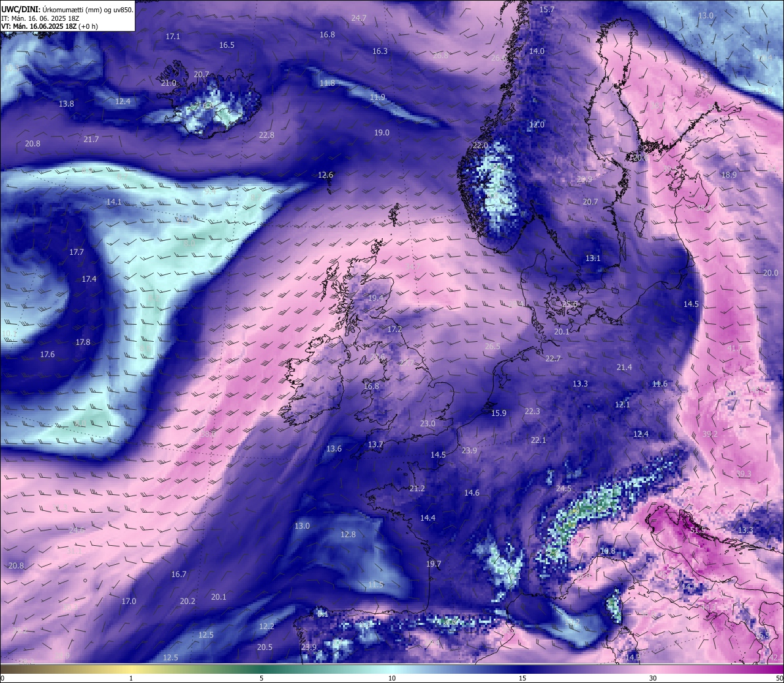Click the 18.9 value east of Finland
Image resolution: width=784 pixels, height=683 pixels.
(x=729, y=175)
